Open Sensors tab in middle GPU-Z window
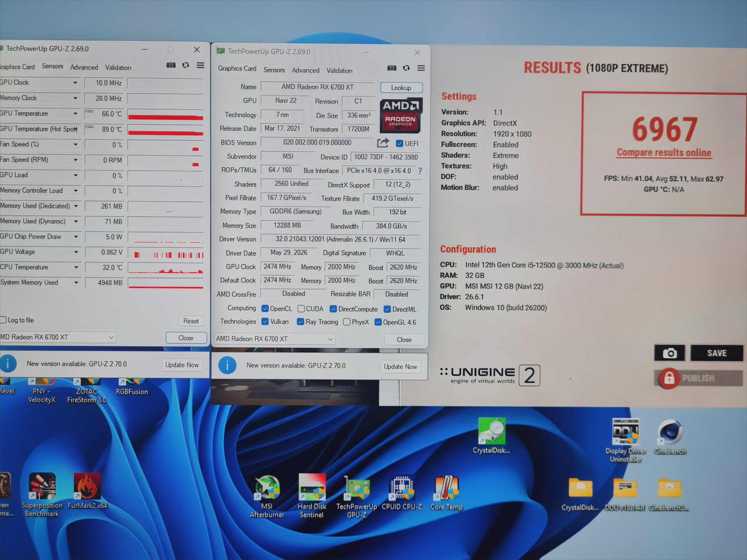Screen dimensions: 747x560 click(274, 70)
